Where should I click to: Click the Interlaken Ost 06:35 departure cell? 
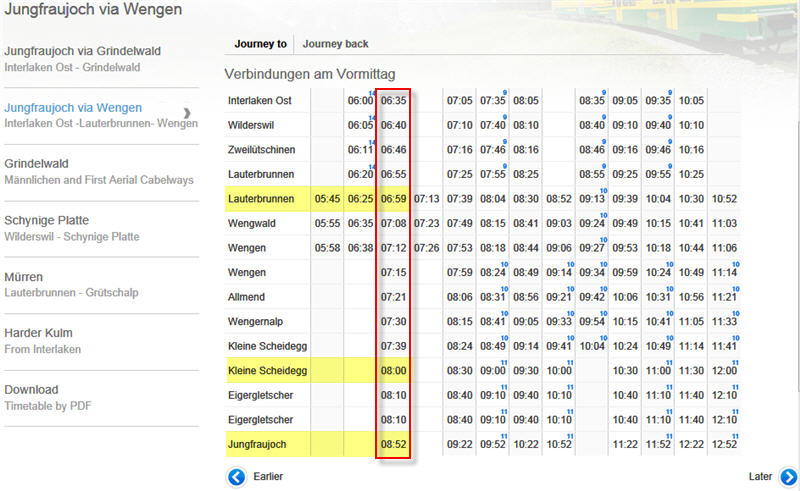(393, 101)
